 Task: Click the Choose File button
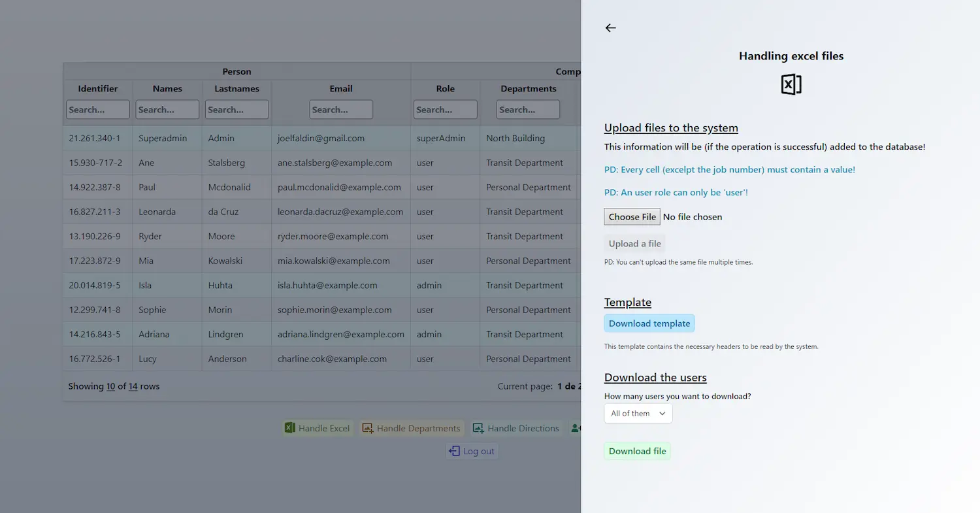click(x=631, y=216)
